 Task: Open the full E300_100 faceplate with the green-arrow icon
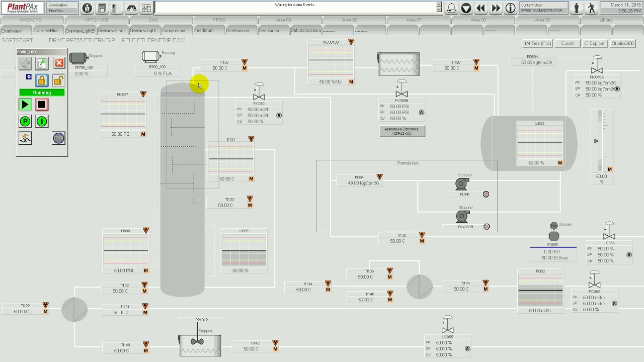42,63
